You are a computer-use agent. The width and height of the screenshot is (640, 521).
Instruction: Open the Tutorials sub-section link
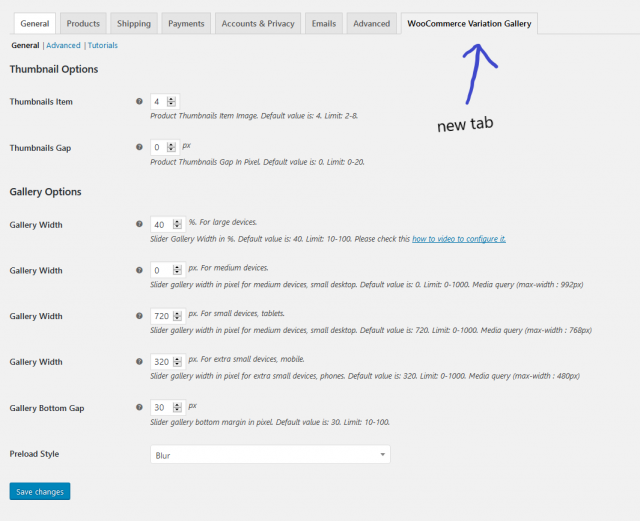tap(103, 46)
